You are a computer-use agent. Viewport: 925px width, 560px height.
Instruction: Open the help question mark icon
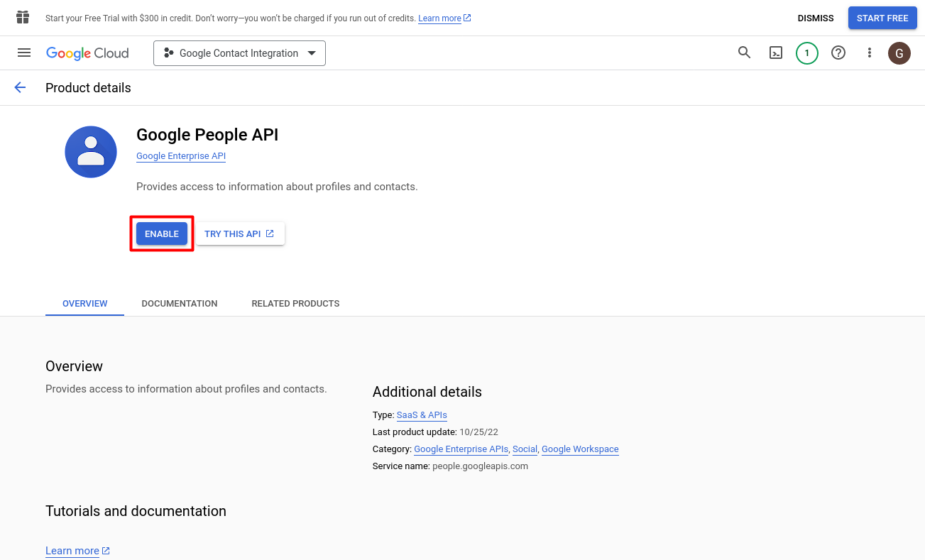coord(838,53)
